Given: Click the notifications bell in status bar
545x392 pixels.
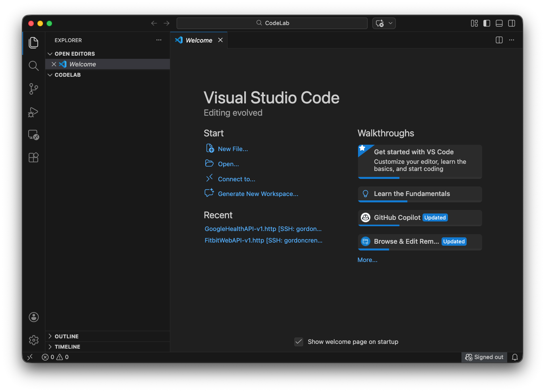Looking at the screenshot, I should [x=515, y=357].
